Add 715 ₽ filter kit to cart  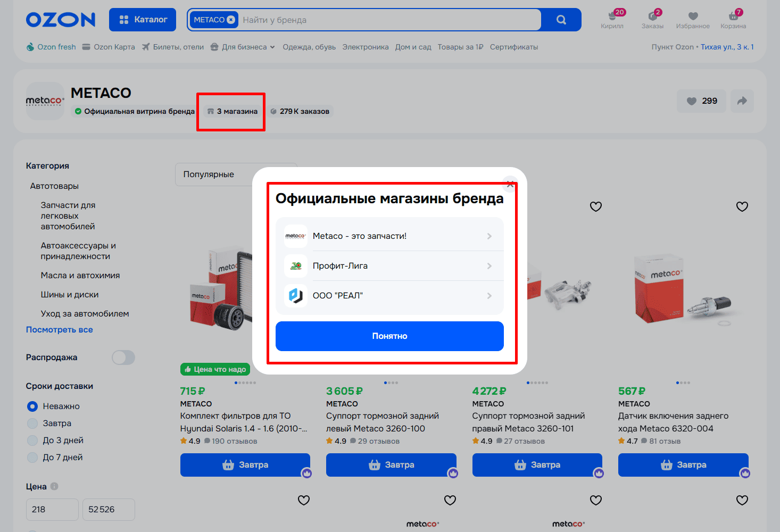tap(245, 465)
